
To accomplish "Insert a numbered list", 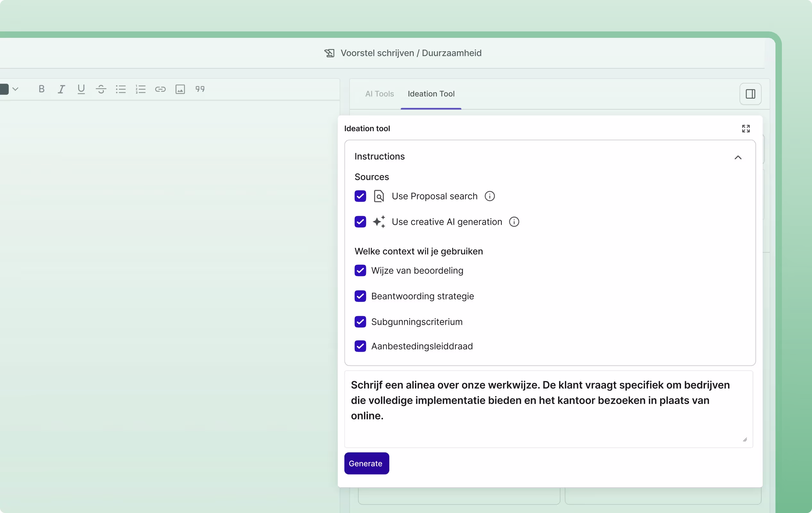I will [x=141, y=89].
